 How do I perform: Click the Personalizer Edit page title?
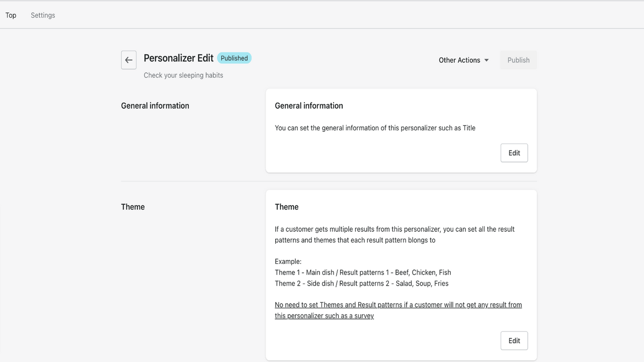click(178, 58)
